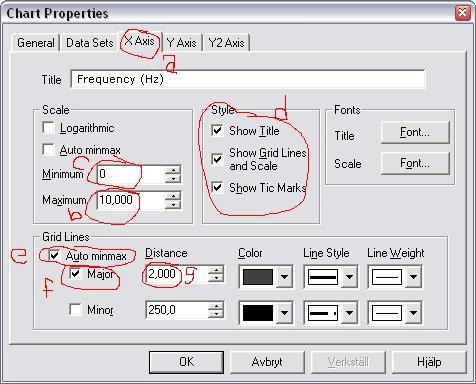
Task: Enable the Logarithmic scale checkbox
Action: 49,128
